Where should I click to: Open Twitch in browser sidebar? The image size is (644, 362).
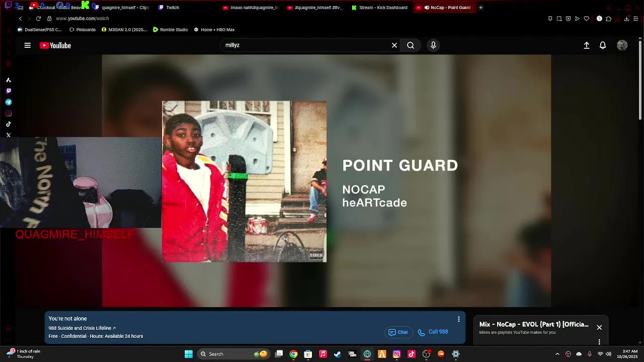tap(8, 91)
